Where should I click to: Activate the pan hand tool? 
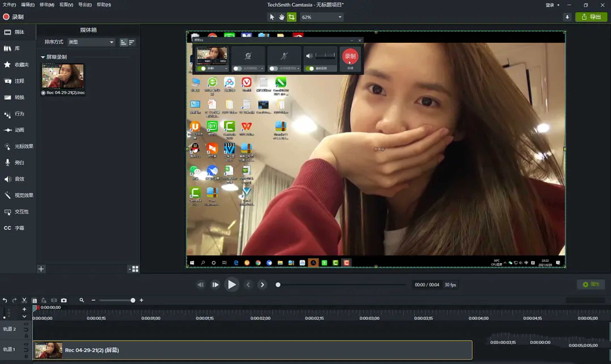click(x=281, y=17)
